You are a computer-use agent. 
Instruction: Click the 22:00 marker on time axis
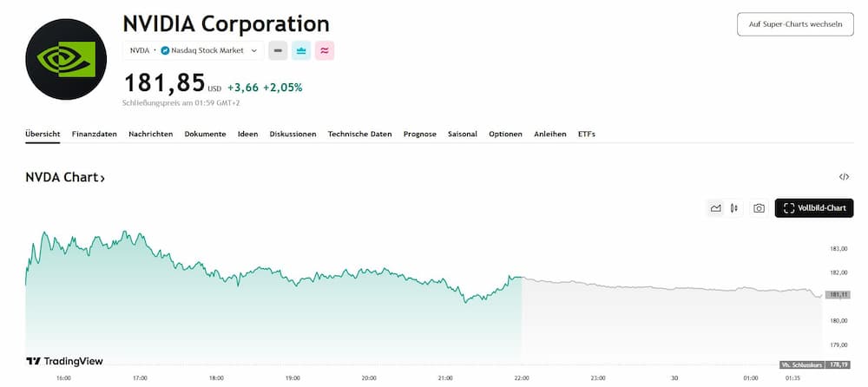[522, 378]
